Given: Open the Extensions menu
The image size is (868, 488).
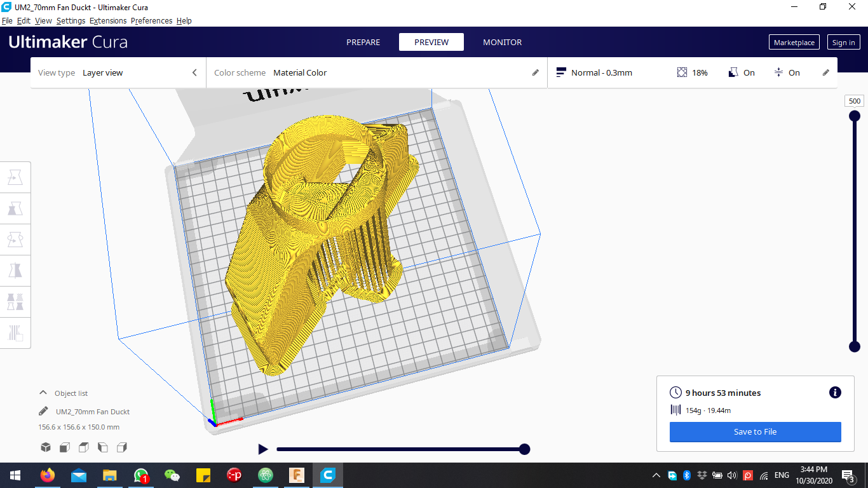Looking at the screenshot, I should click(x=108, y=20).
